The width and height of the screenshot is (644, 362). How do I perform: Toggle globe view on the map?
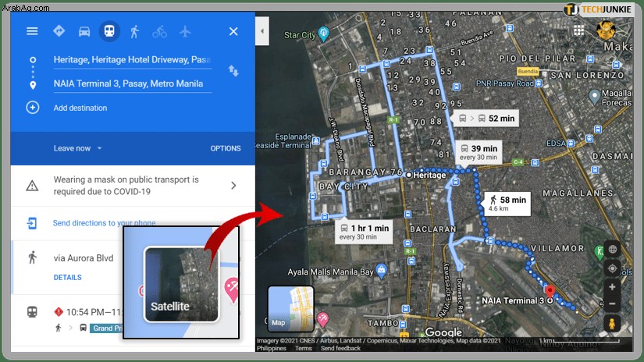coord(612,249)
